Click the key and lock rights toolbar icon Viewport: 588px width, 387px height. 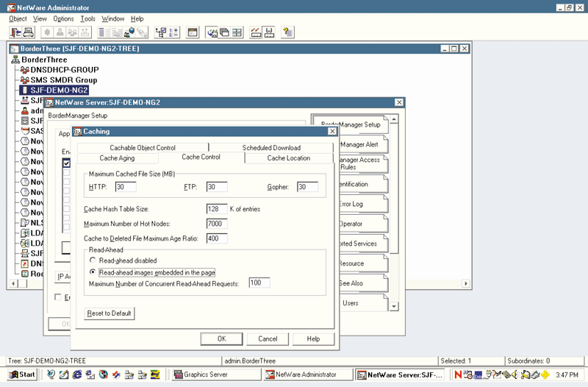coord(142,32)
